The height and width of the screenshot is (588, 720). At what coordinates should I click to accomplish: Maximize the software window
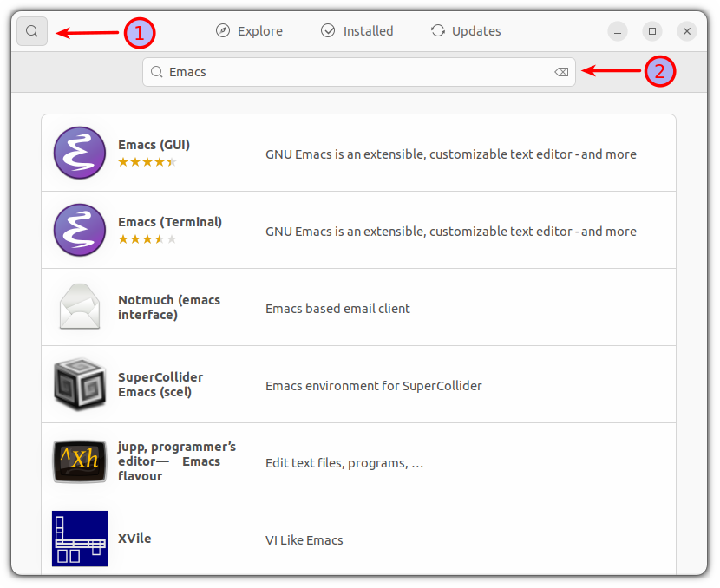point(652,31)
